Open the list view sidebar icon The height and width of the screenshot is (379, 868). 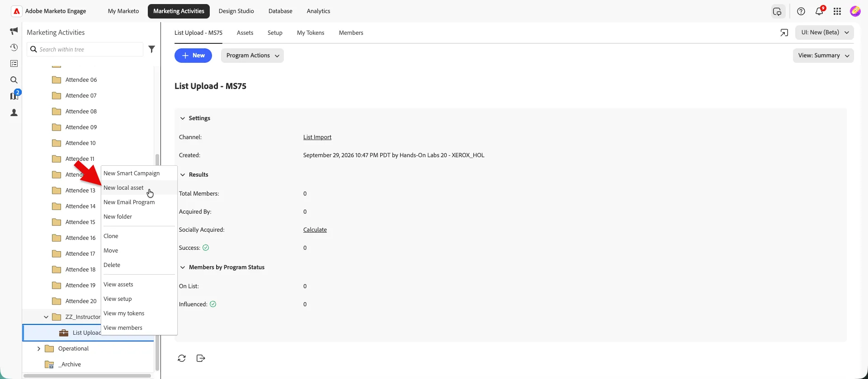[x=14, y=64]
